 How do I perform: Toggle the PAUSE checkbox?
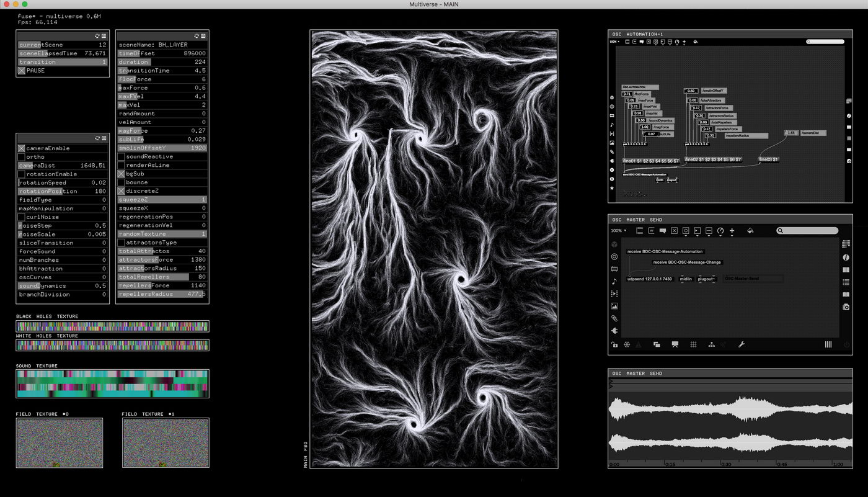[x=22, y=71]
